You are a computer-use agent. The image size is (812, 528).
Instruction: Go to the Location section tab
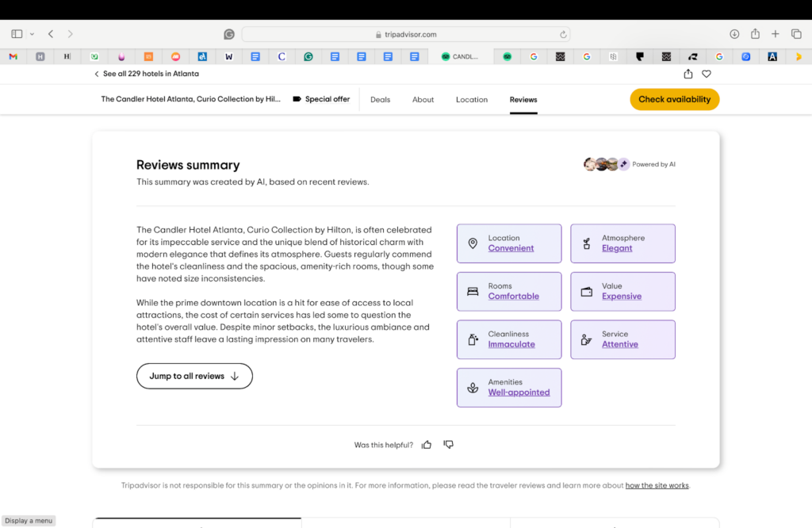[472, 99]
